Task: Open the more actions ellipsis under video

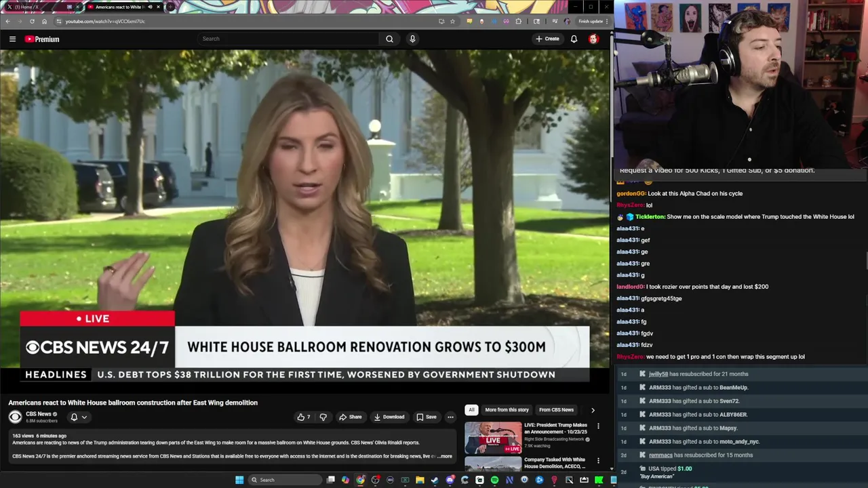Action: pos(450,417)
